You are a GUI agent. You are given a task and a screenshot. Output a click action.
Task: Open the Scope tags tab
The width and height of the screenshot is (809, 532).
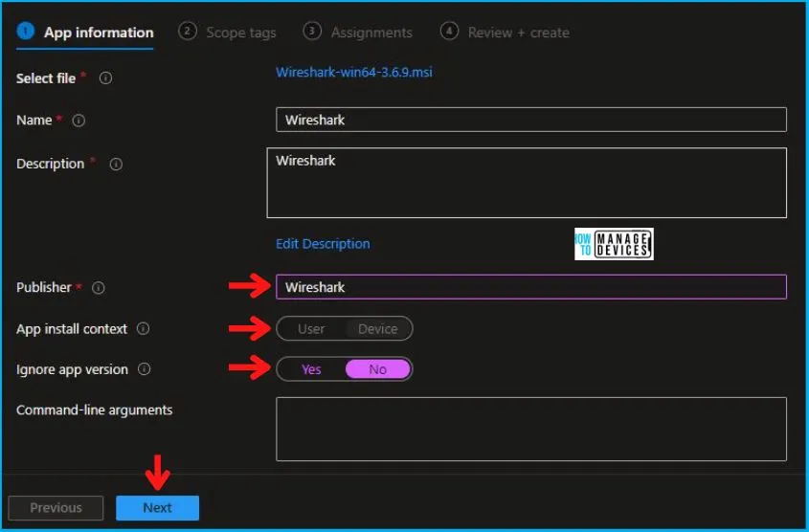(228, 33)
